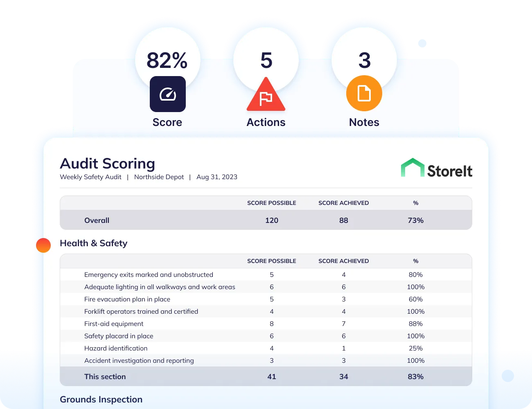Open the 3 Notes circle badge

(x=364, y=61)
